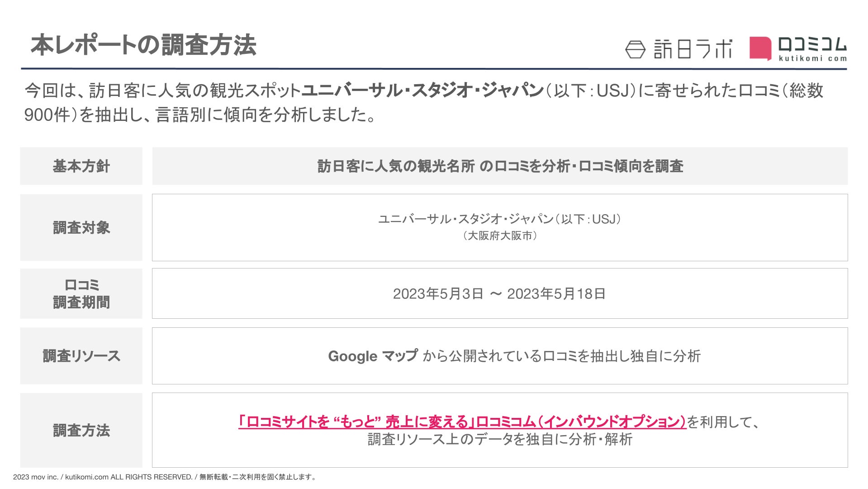This screenshot has width=868, height=489.
Task: Click the date range 2023年5月3日 〜 2023年5月18日
Action: tap(499, 294)
